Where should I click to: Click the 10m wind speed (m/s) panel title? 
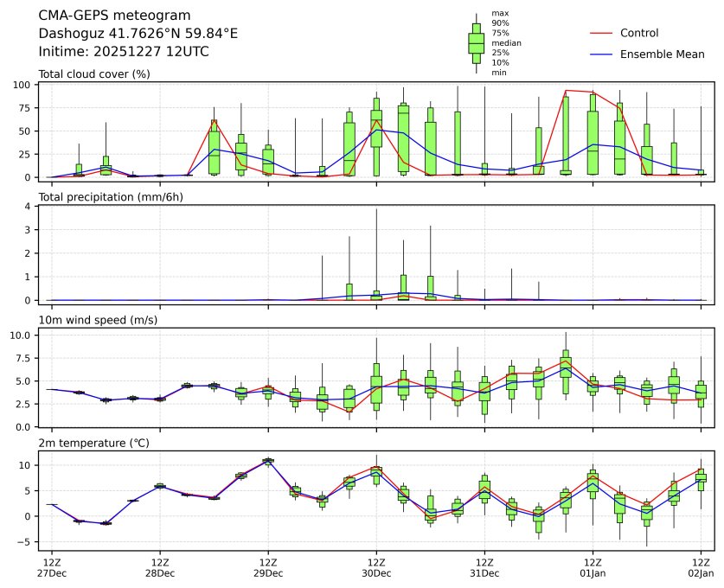[99, 320]
